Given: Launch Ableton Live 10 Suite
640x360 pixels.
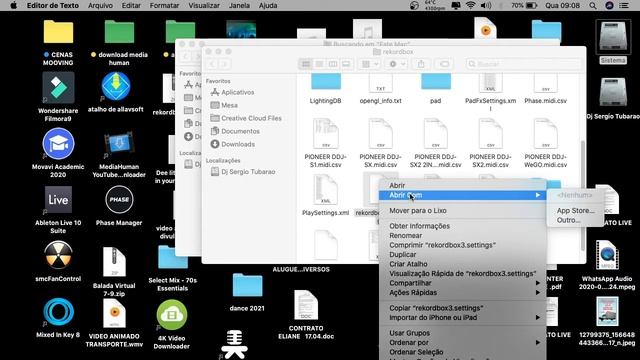Looking at the screenshot, I should (x=58, y=200).
